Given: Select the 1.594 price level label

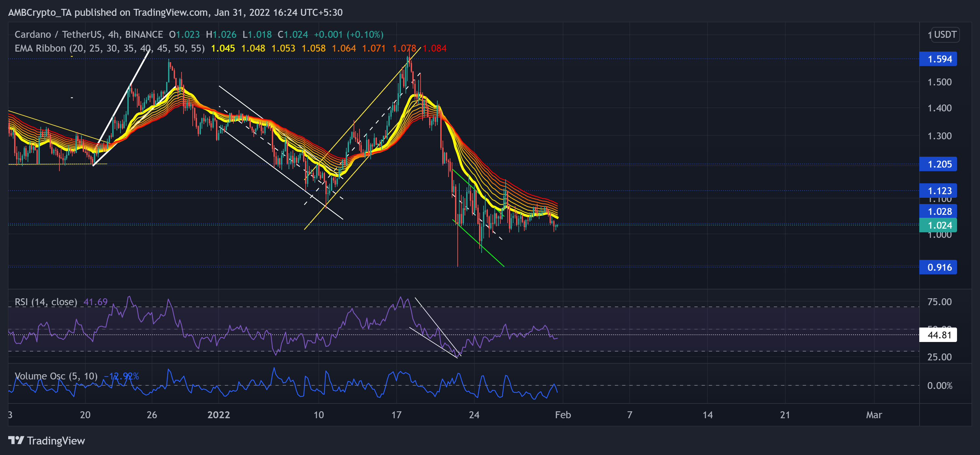Looking at the screenshot, I should coord(938,59).
